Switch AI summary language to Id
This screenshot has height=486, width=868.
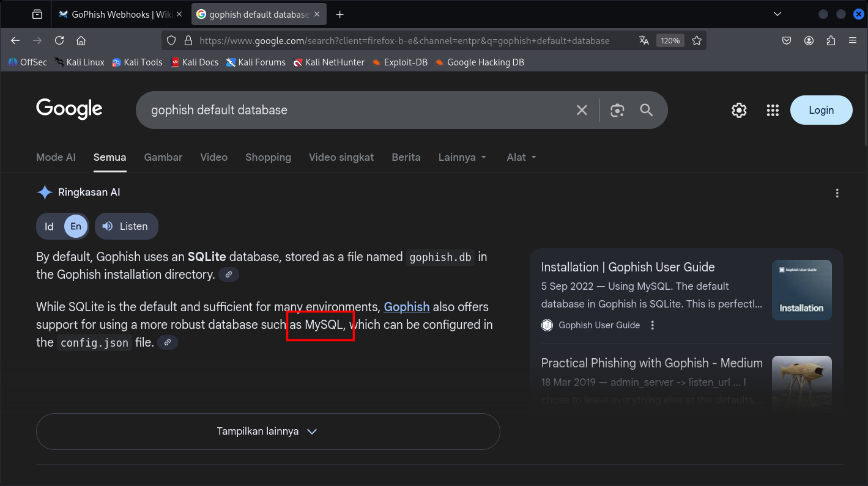coord(50,226)
